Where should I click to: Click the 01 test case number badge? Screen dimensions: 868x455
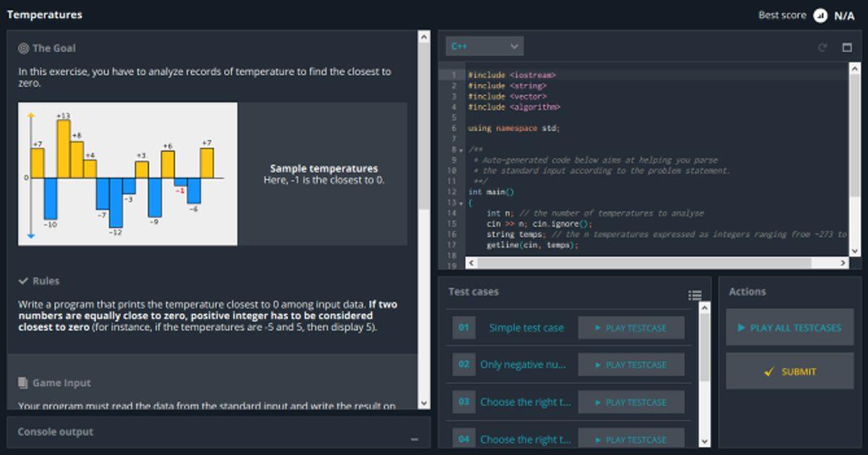pyautogui.click(x=464, y=328)
